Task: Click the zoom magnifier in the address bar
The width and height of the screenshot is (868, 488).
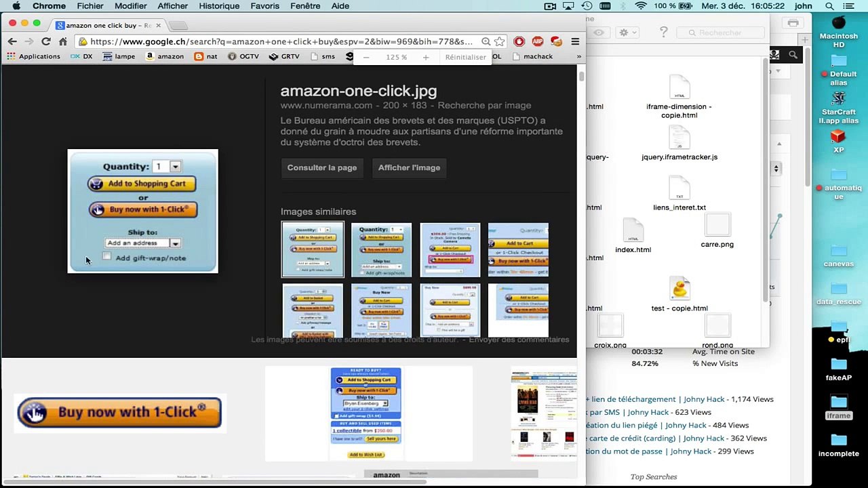Action: (486, 41)
